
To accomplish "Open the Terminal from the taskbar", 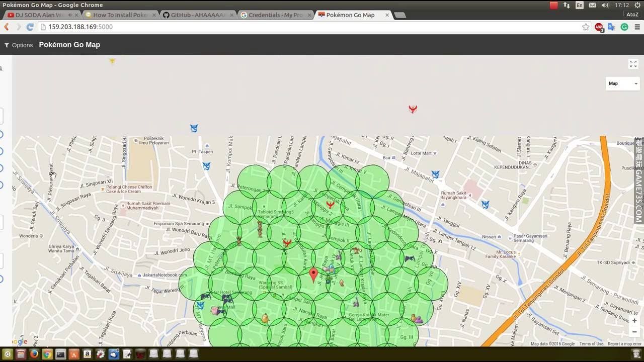I will (x=60, y=354).
